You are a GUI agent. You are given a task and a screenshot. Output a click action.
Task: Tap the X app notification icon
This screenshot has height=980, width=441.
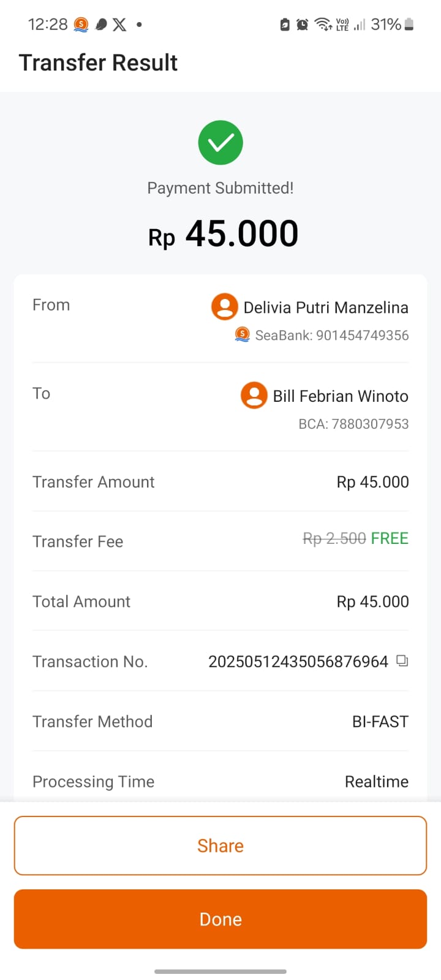coord(119,24)
